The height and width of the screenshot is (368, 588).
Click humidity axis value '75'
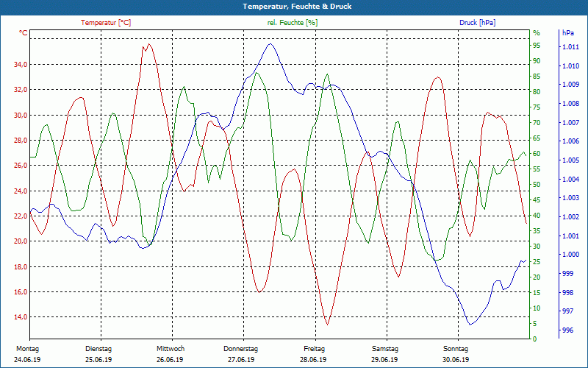(537, 107)
